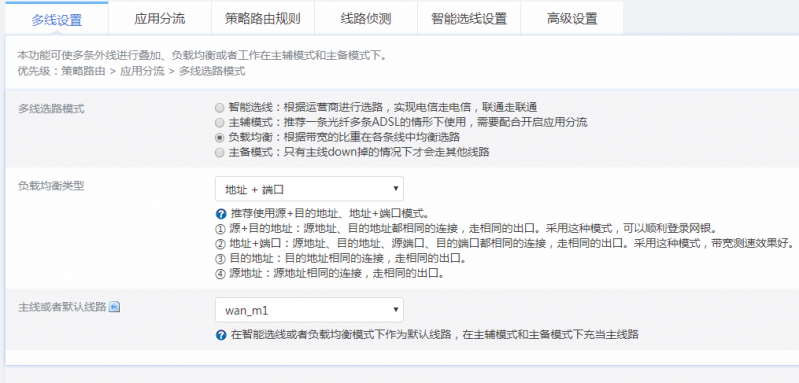Image resolution: width=799 pixels, height=383 pixels.
Task: Open the 负载均衡类型 dropdown
Action: (x=309, y=189)
